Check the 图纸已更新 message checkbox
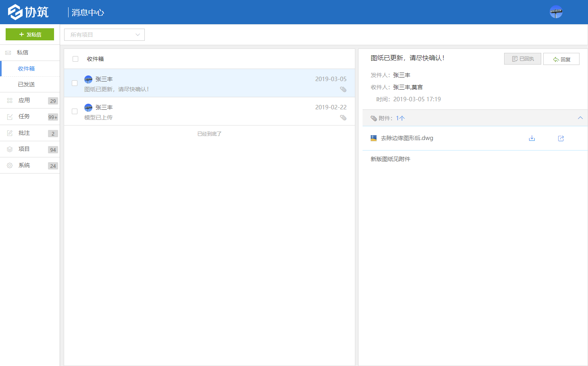Viewport: 588px width, 366px height. pos(75,83)
